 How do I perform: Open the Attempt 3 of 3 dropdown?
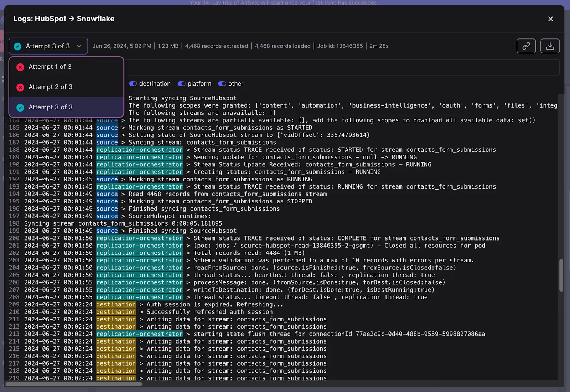pos(48,46)
